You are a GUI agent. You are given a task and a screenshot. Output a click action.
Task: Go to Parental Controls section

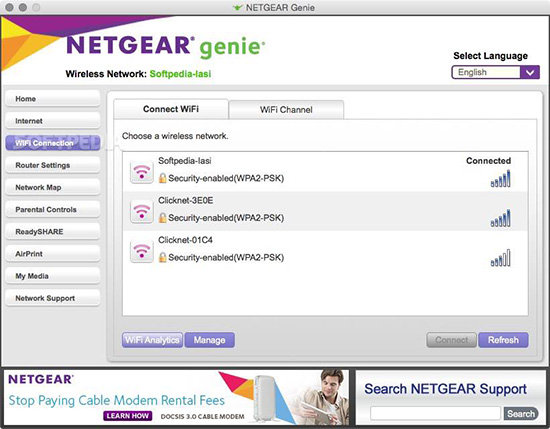[x=53, y=209]
